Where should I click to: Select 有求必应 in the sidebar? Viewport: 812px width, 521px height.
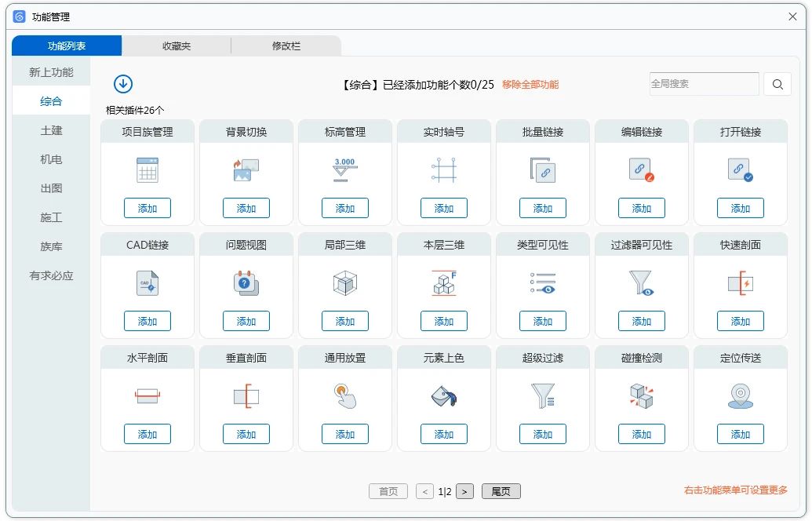[51, 275]
